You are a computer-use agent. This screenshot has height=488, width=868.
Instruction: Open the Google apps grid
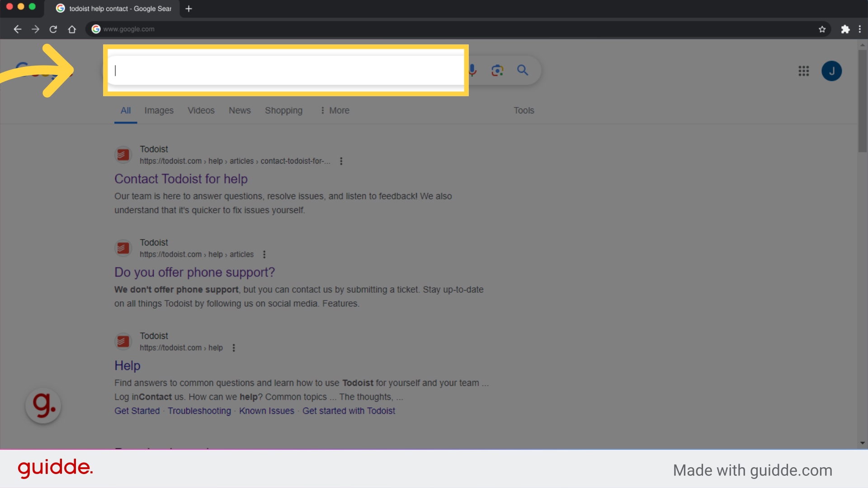[804, 71]
